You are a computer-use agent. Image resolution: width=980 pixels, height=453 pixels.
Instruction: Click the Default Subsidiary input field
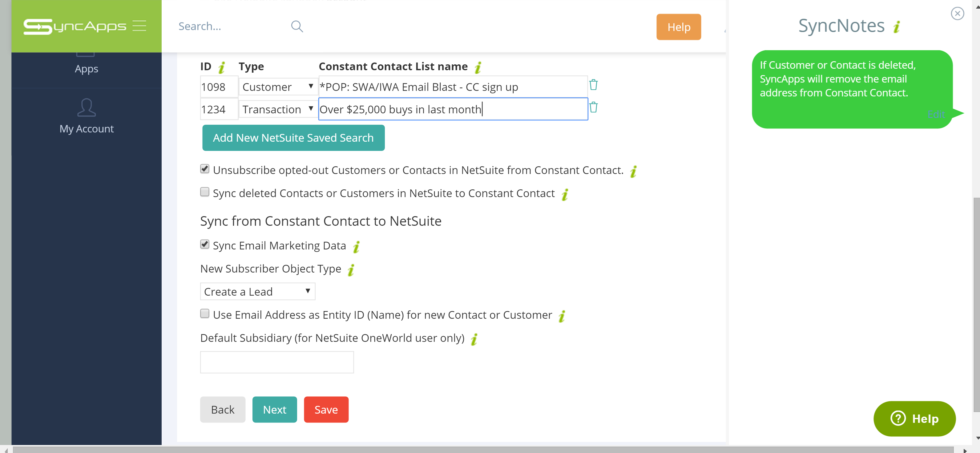[x=277, y=362]
